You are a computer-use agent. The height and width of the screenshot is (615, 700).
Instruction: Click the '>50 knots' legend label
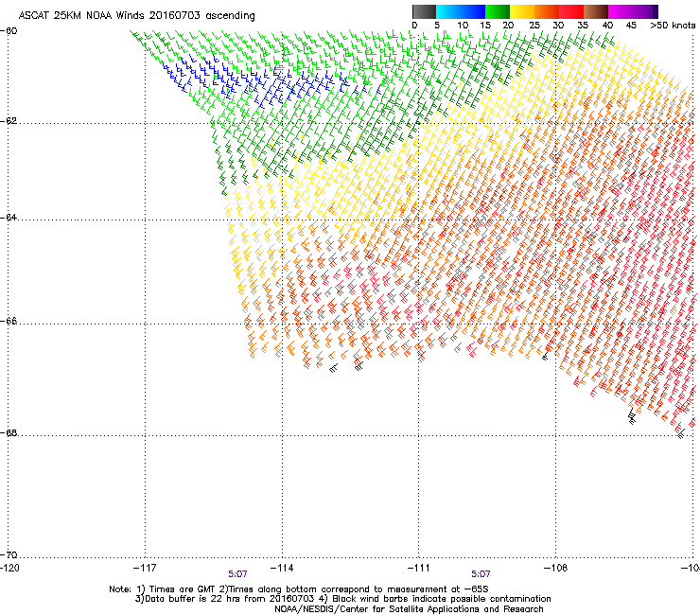pyautogui.click(x=673, y=26)
